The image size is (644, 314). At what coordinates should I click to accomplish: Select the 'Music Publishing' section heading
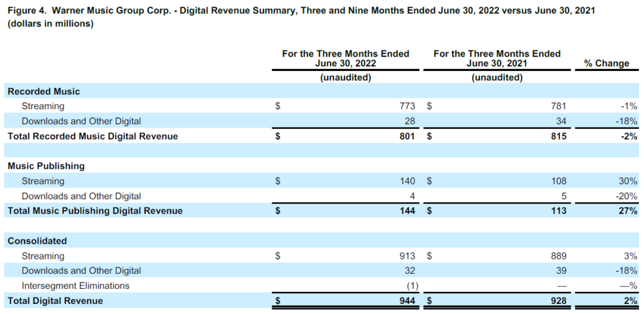[46, 166]
